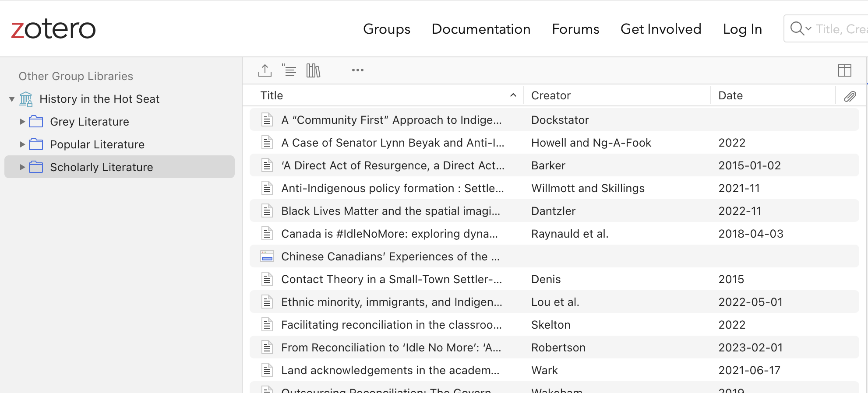Click document icon for Canada is #IdleNoMore item
The height and width of the screenshot is (393, 868).
point(267,234)
